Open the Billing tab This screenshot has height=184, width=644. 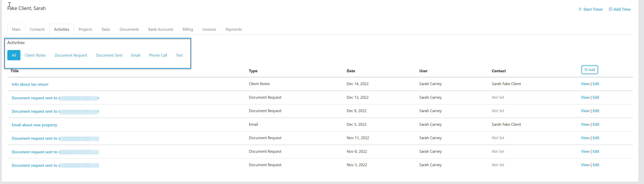click(x=188, y=29)
